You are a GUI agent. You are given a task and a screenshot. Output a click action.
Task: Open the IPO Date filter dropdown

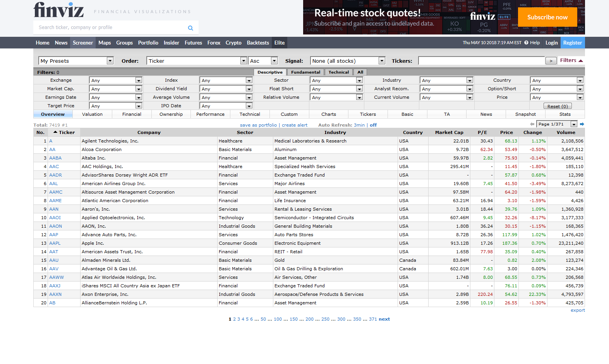click(x=226, y=106)
